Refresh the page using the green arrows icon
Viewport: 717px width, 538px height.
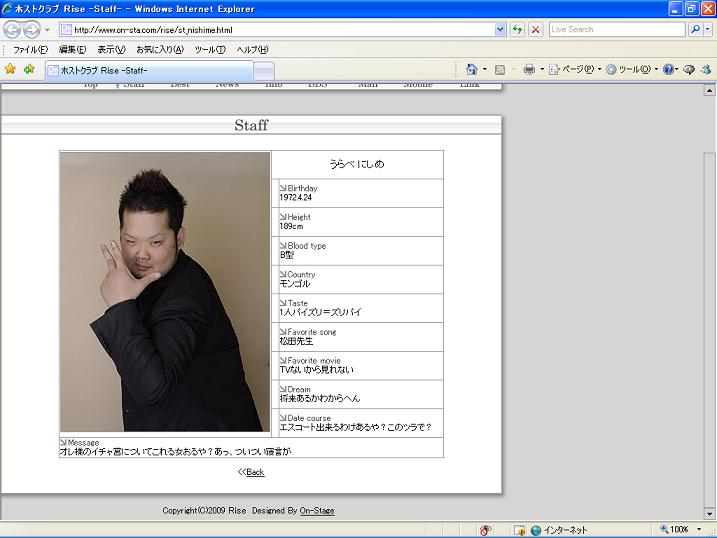pyautogui.click(x=518, y=30)
